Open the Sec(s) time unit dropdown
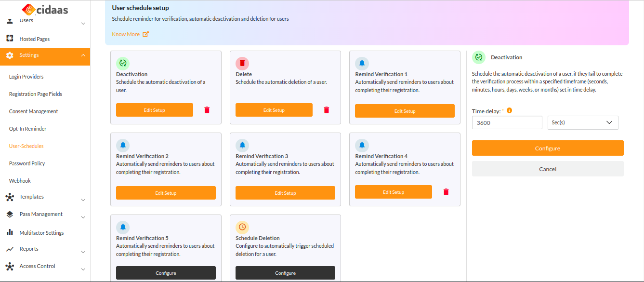644x282 pixels. pos(582,122)
